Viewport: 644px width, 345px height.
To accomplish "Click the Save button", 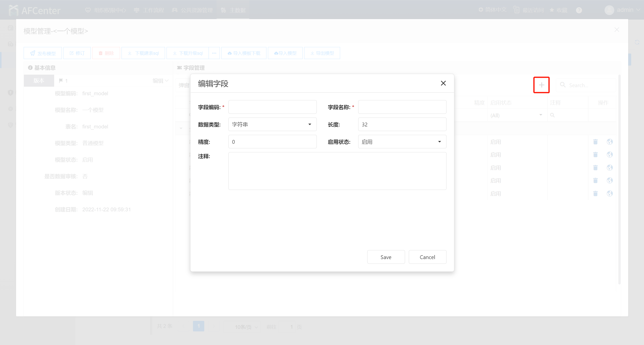I will 386,257.
